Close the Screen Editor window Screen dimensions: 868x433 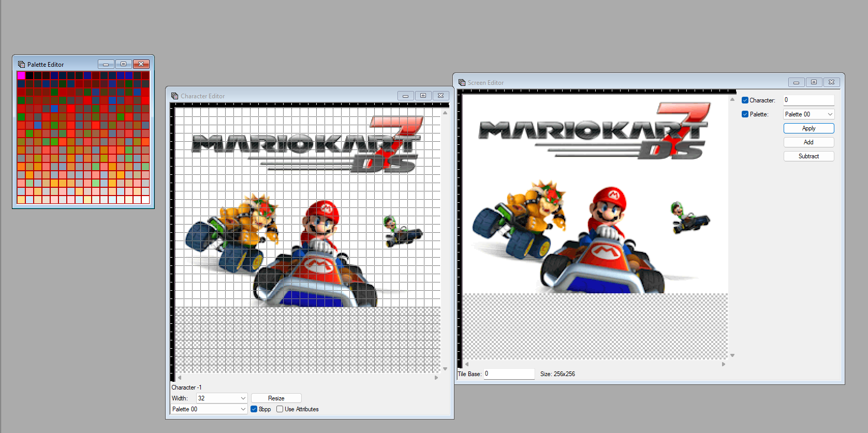point(831,82)
